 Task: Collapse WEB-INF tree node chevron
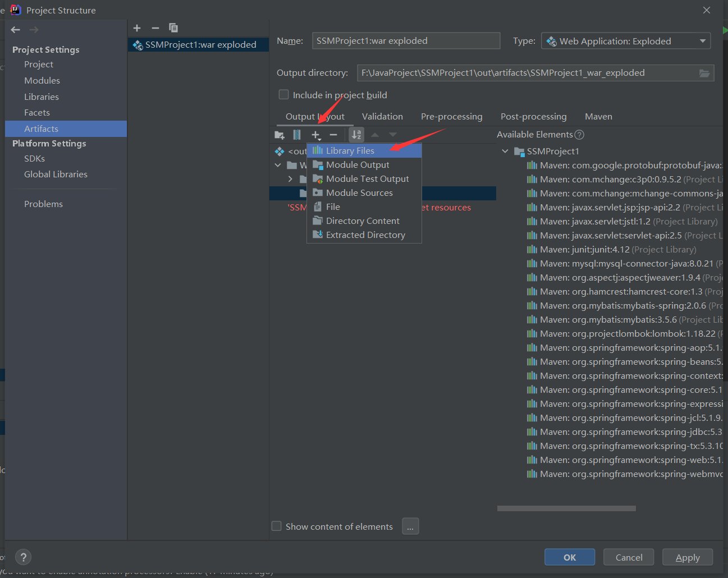click(x=278, y=165)
